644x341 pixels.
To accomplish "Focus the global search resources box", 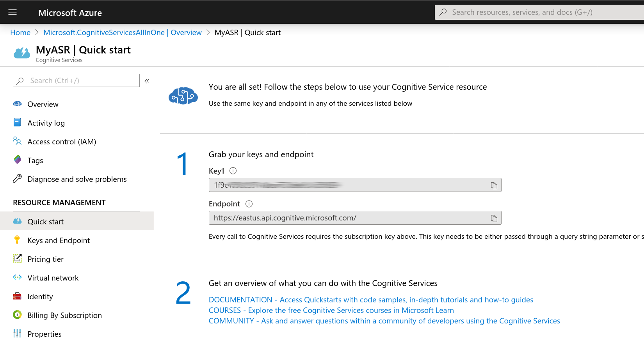I will tap(539, 12).
